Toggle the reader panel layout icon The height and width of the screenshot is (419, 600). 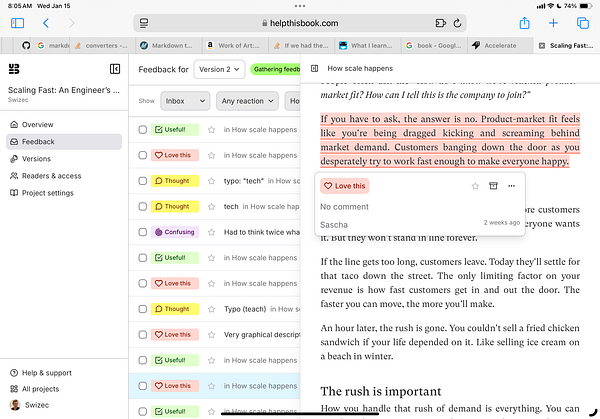(x=315, y=68)
